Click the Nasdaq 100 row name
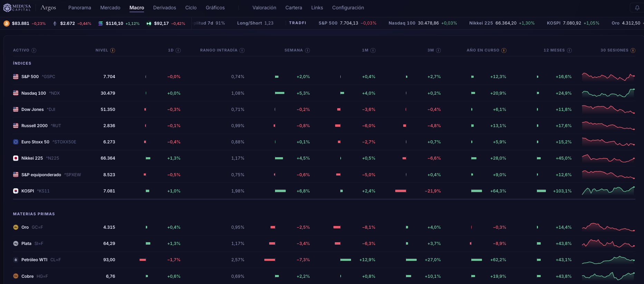 pos(34,93)
